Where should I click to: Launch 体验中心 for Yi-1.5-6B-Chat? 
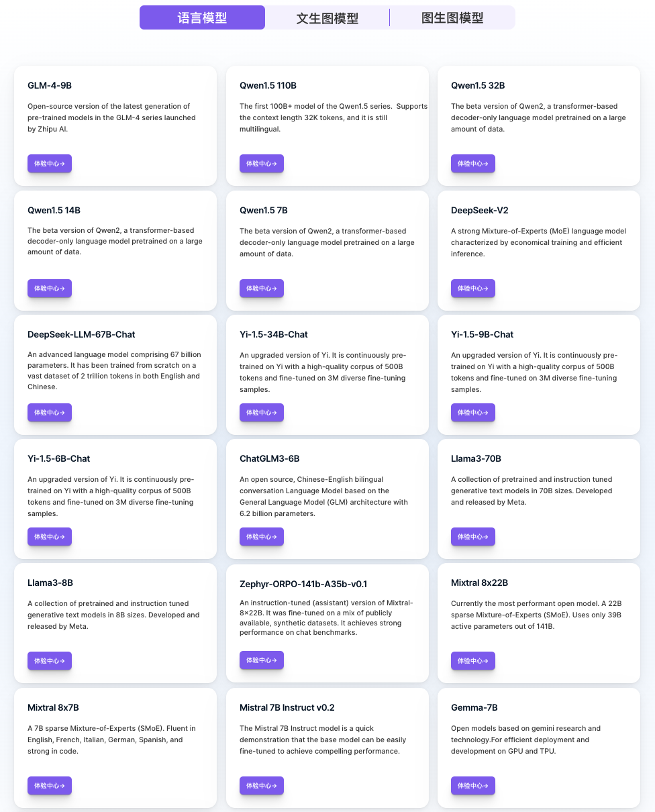(x=50, y=537)
